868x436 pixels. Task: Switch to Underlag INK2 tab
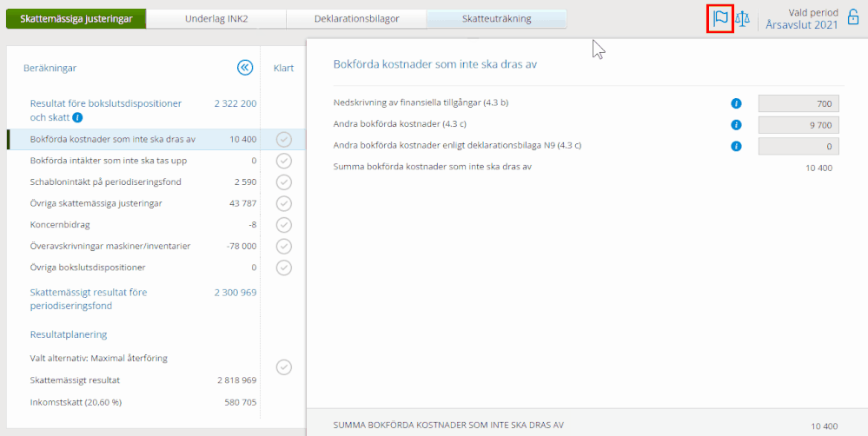pyautogui.click(x=216, y=18)
